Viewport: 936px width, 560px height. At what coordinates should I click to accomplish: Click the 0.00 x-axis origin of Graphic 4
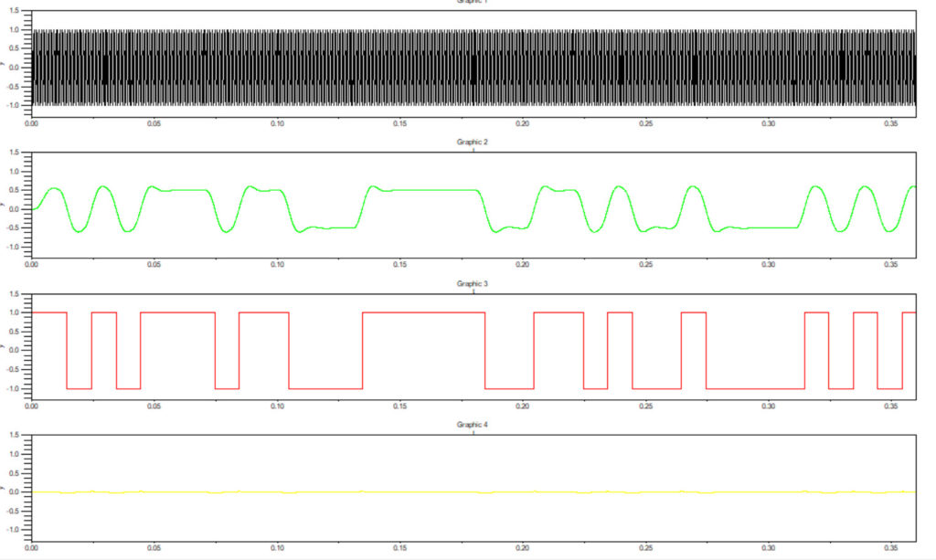[x=32, y=548]
